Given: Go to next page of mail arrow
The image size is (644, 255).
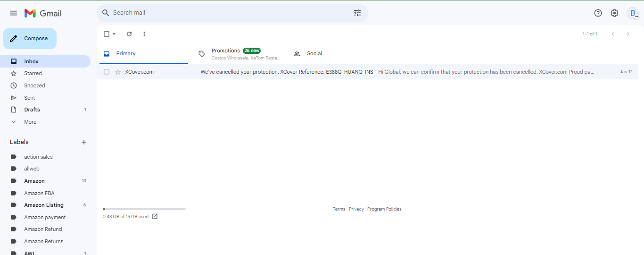Looking at the screenshot, I should (x=627, y=34).
